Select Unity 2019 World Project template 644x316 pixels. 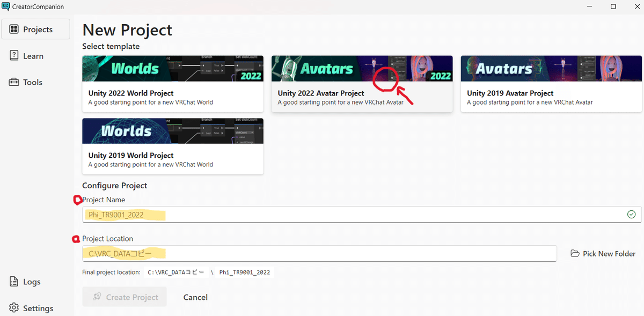173,146
